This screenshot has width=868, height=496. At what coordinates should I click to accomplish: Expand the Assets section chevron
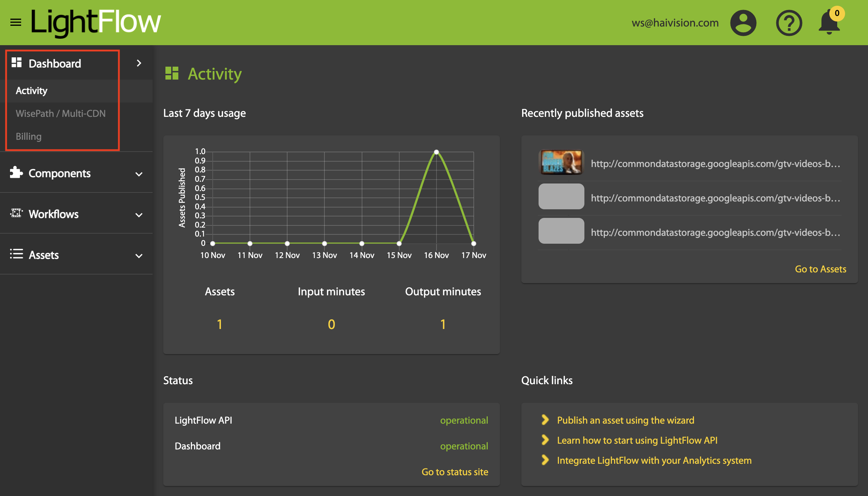click(x=139, y=256)
